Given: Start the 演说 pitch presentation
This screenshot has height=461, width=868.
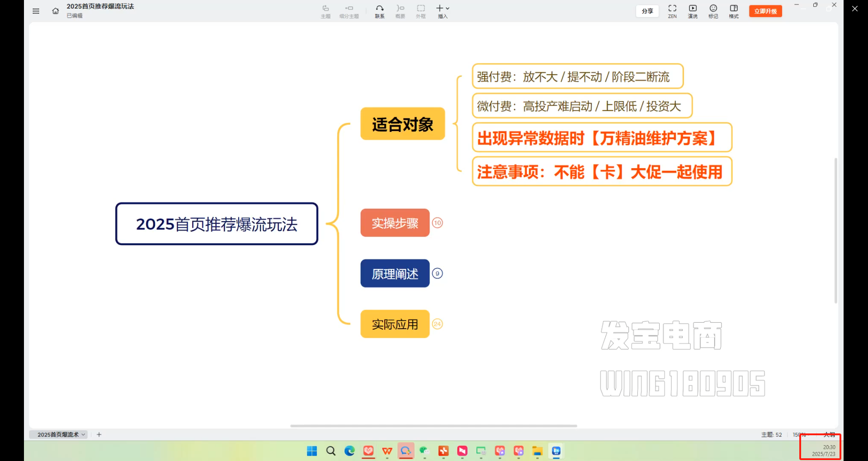Looking at the screenshot, I should click(x=693, y=11).
